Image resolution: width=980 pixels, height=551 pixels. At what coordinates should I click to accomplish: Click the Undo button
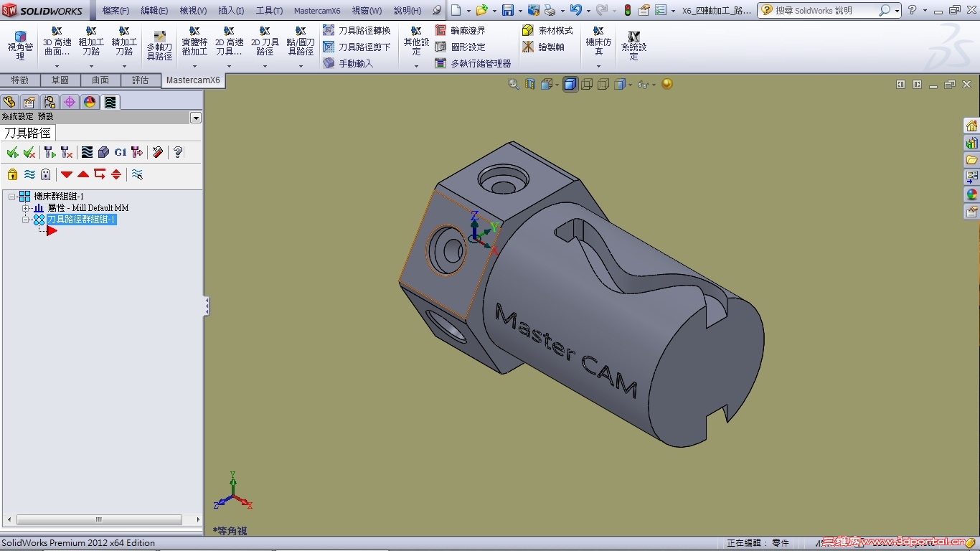575,10
